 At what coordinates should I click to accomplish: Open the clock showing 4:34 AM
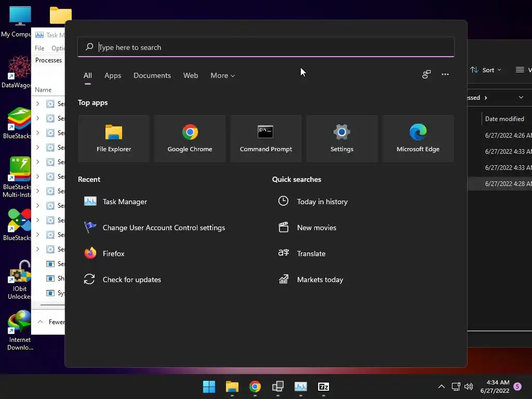coord(495,387)
